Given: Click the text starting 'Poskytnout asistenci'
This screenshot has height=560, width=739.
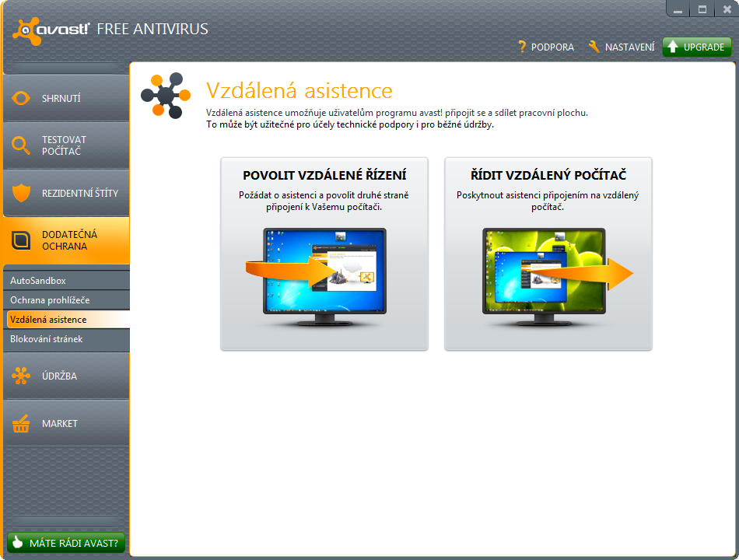Looking at the screenshot, I should [548, 201].
